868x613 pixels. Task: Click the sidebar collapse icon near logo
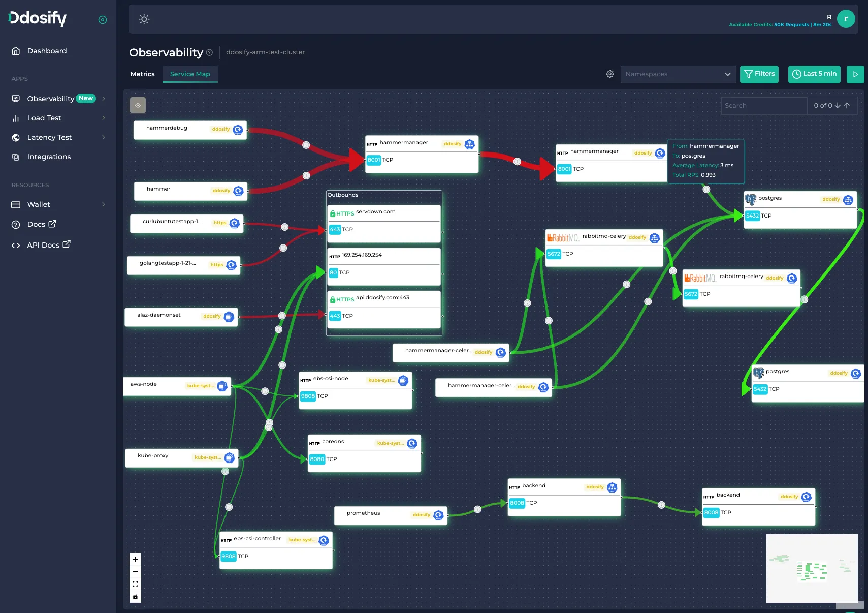tap(103, 20)
